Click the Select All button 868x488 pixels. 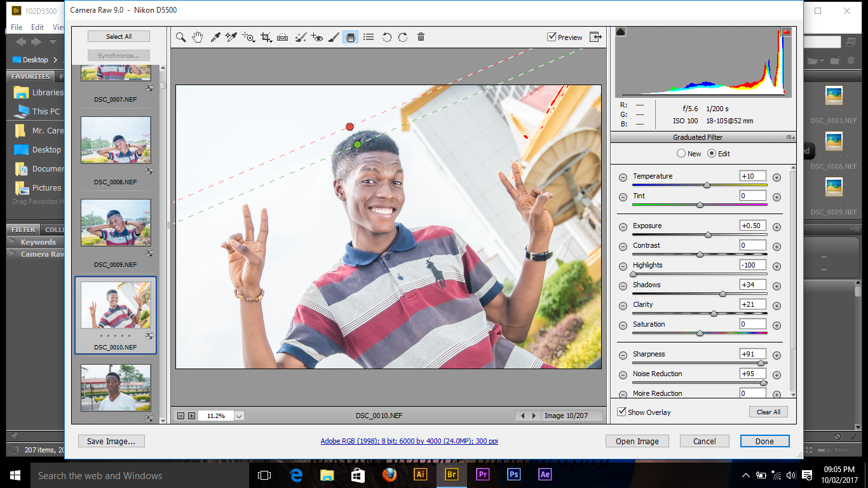tap(119, 36)
